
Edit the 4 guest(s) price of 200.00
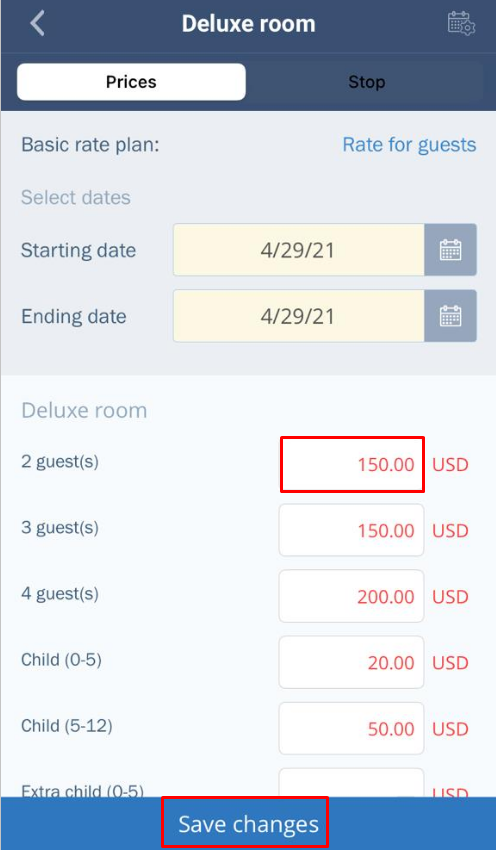pos(351,596)
